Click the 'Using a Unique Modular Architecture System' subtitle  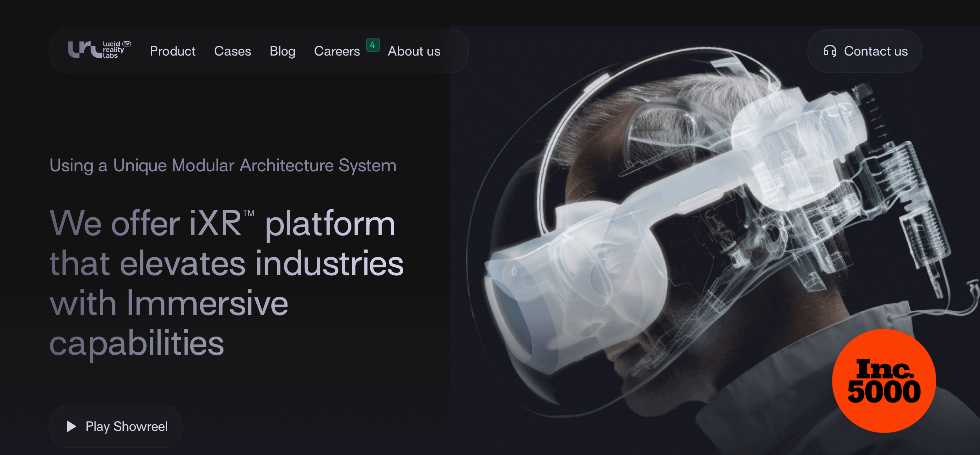[223, 165]
